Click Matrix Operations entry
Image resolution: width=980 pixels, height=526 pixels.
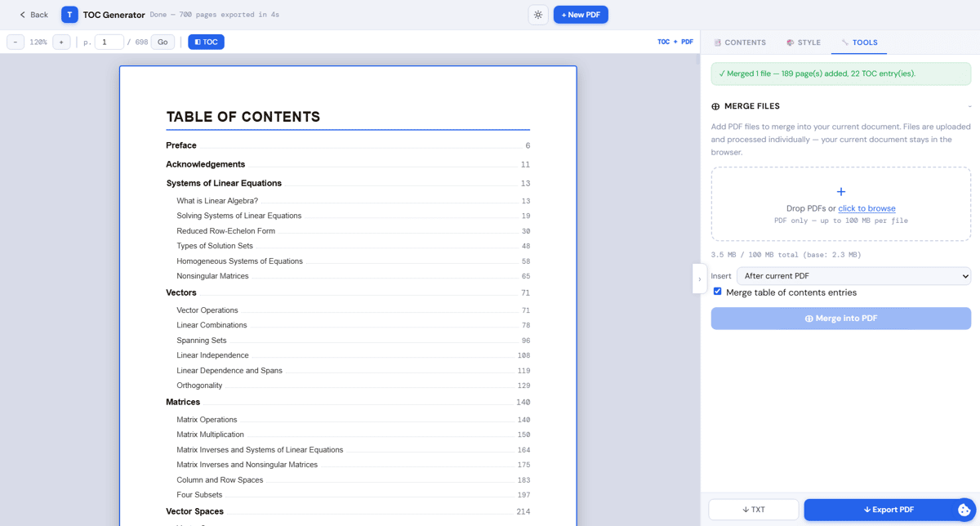(354, 420)
